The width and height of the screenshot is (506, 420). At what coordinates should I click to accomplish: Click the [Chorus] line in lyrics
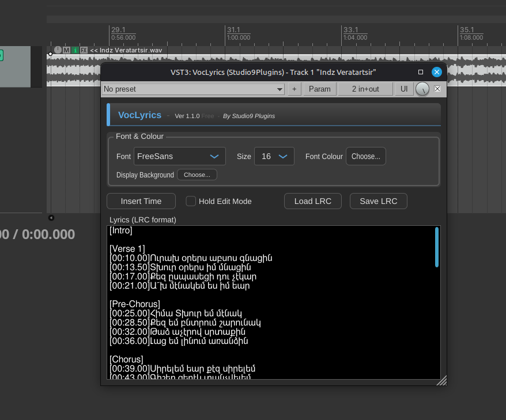pyautogui.click(x=126, y=360)
